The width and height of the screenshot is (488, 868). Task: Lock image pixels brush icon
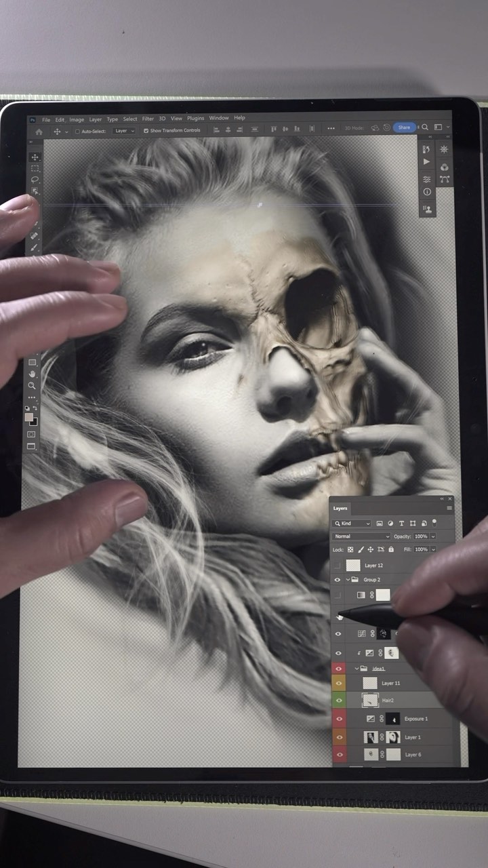(x=361, y=549)
